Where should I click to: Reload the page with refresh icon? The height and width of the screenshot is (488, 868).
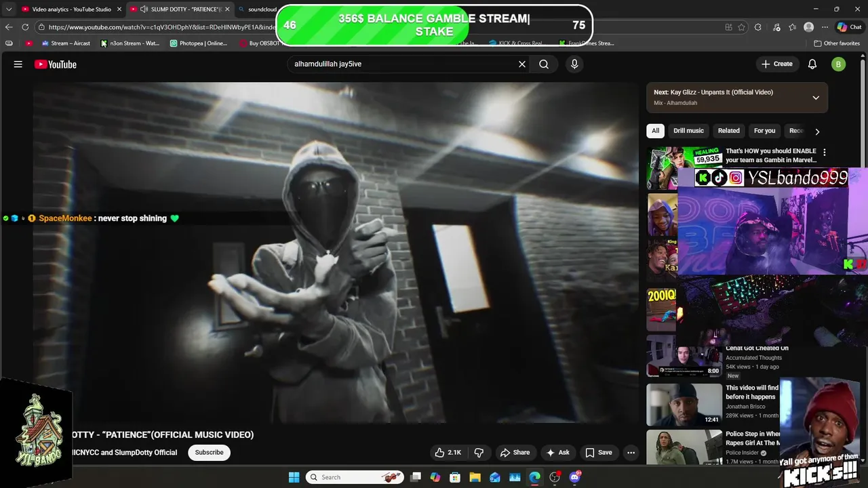(25, 27)
